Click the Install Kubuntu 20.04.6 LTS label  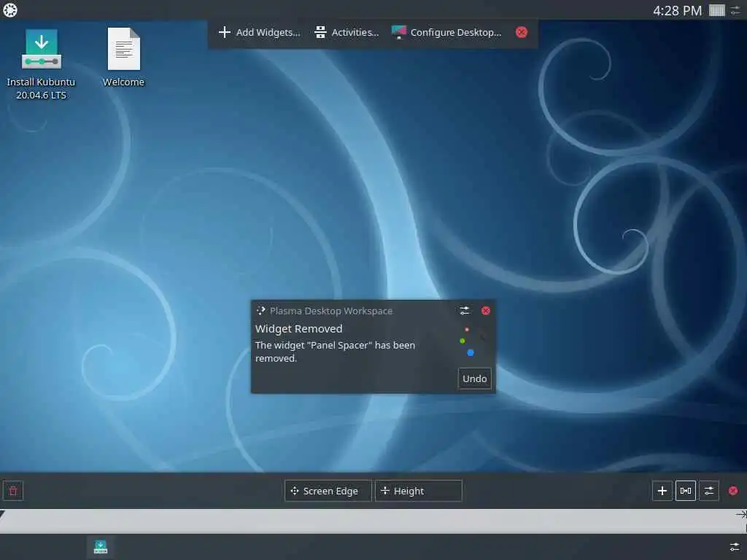41,88
